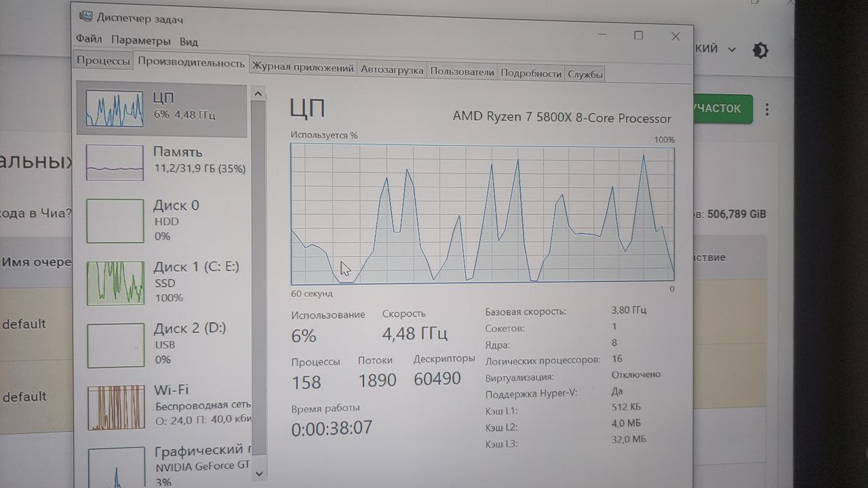868x488 pixels.
Task: Click the Базовая скорость 3,80 ГГц value
Action: [629, 310]
